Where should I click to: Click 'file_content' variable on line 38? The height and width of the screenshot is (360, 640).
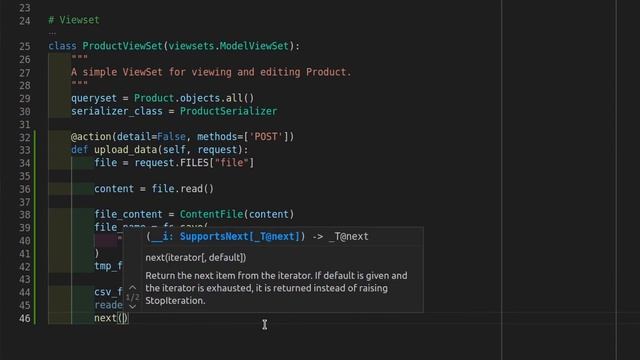pyautogui.click(x=128, y=214)
